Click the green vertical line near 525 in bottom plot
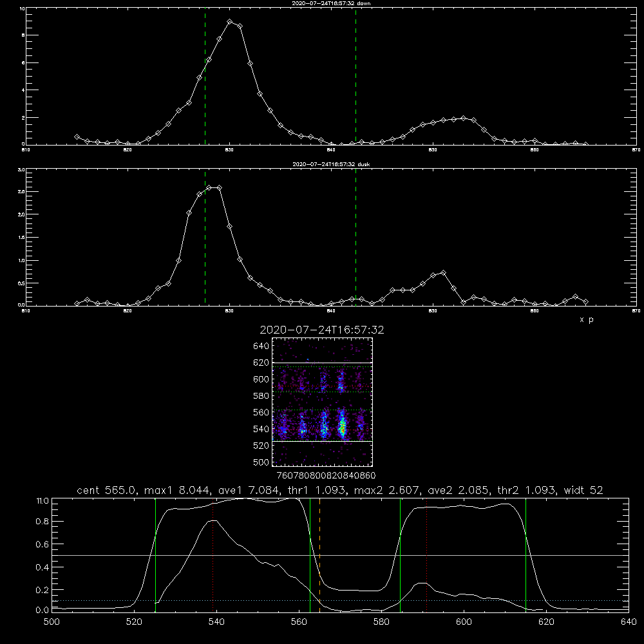 [x=155, y=556]
